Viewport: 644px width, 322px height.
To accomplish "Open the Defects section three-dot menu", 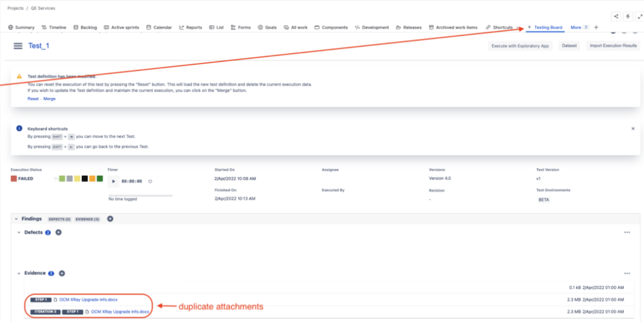I will click(x=627, y=232).
